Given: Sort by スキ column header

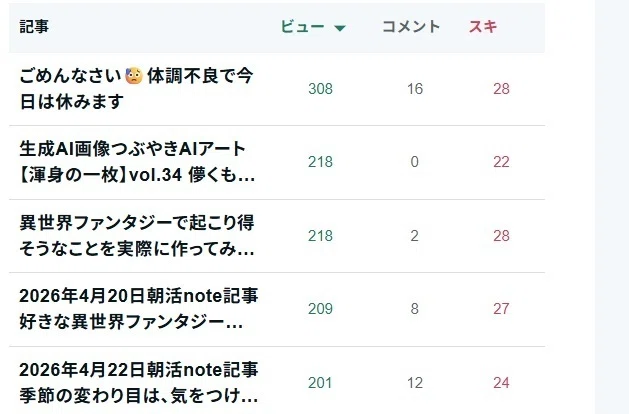Looking at the screenshot, I should (x=483, y=26).
